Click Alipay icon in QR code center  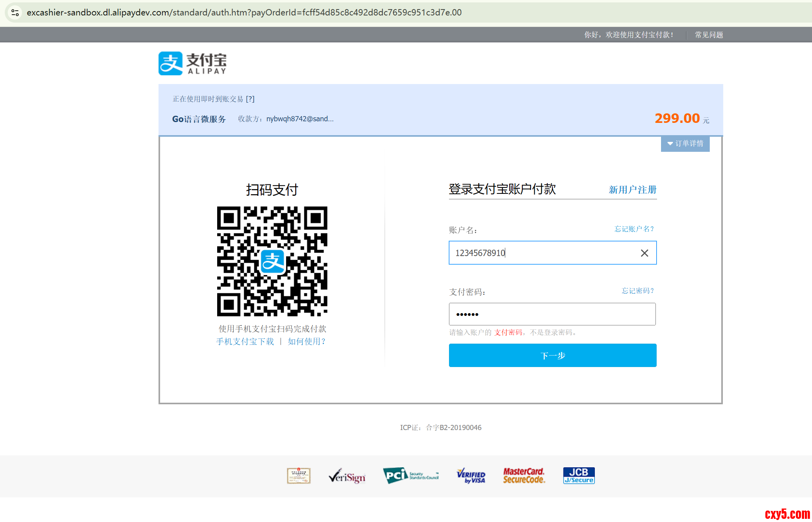pyautogui.click(x=273, y=262)
